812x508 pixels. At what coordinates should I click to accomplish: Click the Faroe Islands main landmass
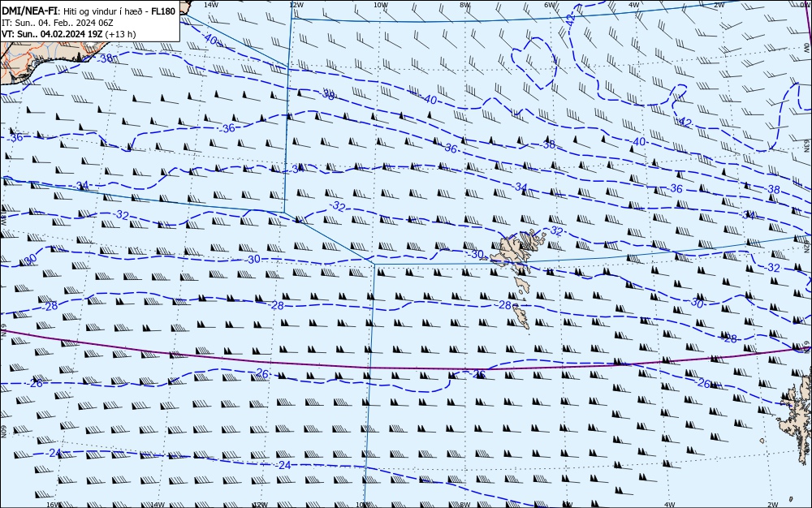click(x=518, y=249)
